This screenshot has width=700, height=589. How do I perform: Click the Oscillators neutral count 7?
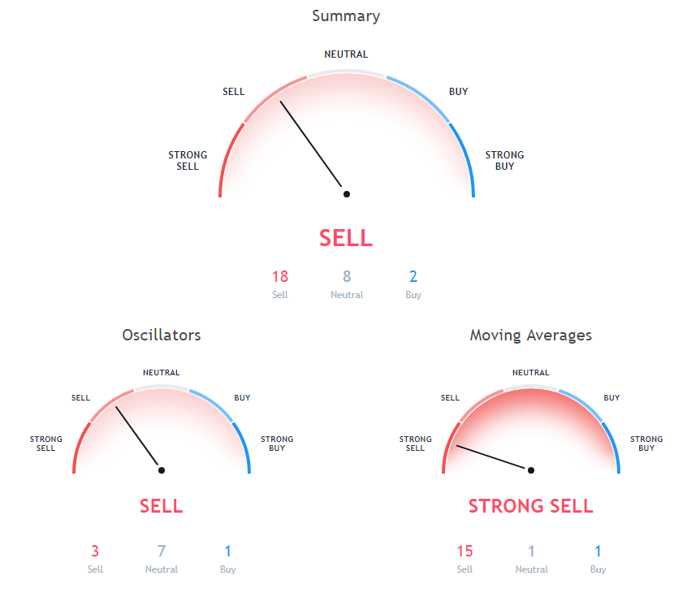tap(162, 551)
